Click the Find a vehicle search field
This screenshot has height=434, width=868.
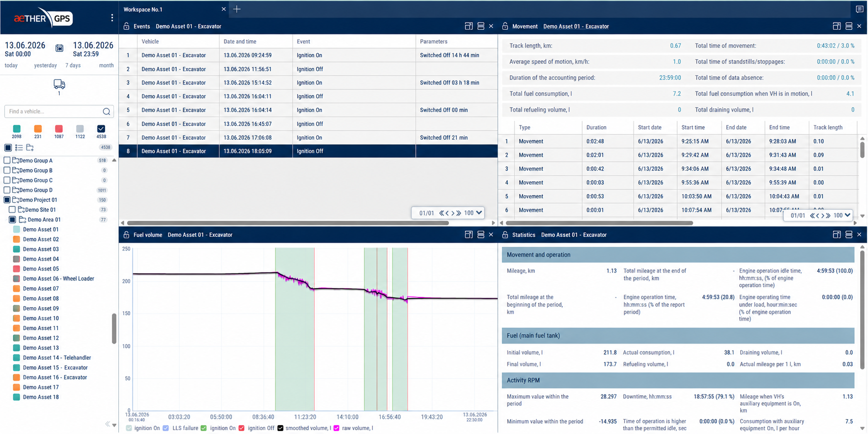(x=59, y=112)
